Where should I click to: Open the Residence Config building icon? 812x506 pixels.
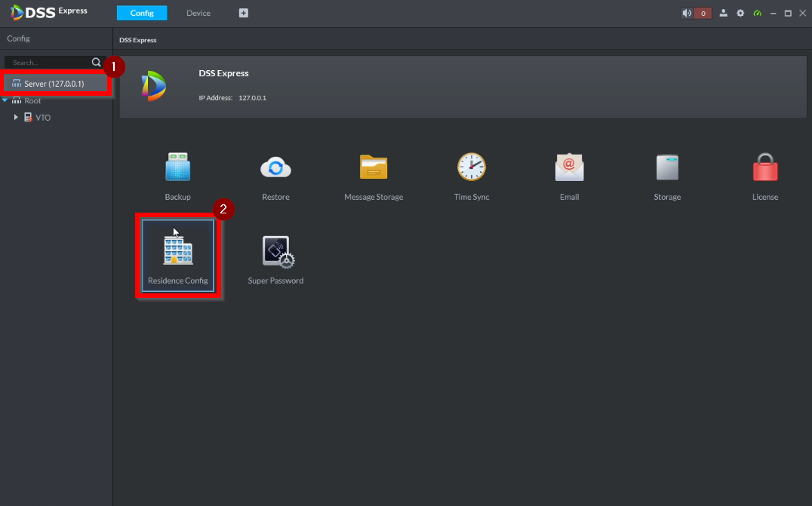[x=177, y=250]
